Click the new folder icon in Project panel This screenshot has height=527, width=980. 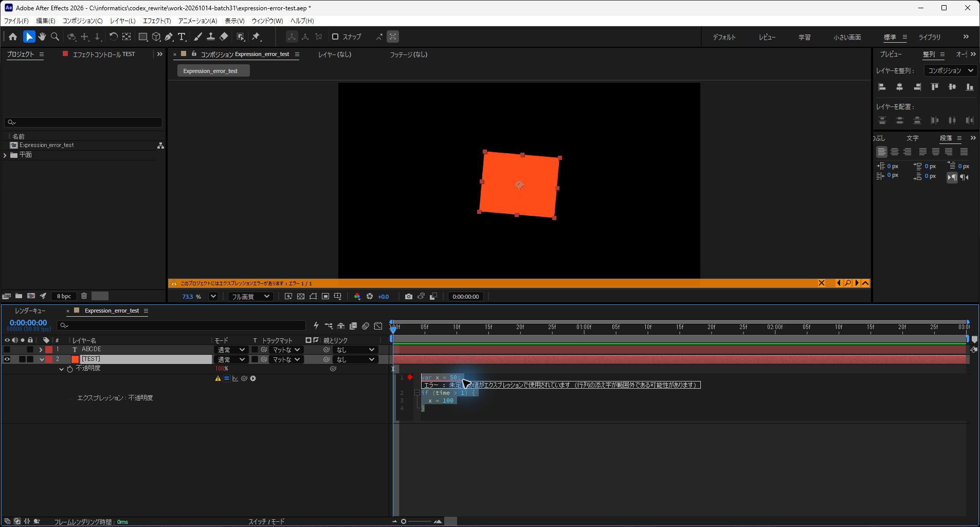tap(19, 296)
